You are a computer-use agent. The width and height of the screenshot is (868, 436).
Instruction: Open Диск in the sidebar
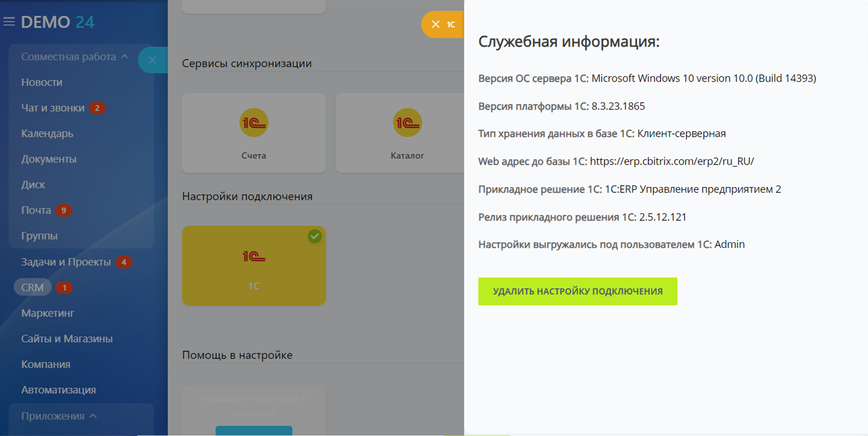click(x=33, y=185)
